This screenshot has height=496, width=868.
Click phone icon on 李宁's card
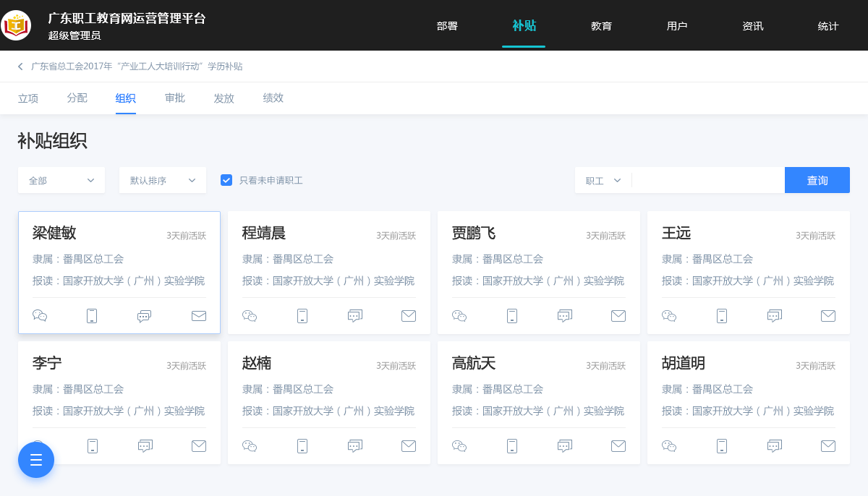pos(93,446)
